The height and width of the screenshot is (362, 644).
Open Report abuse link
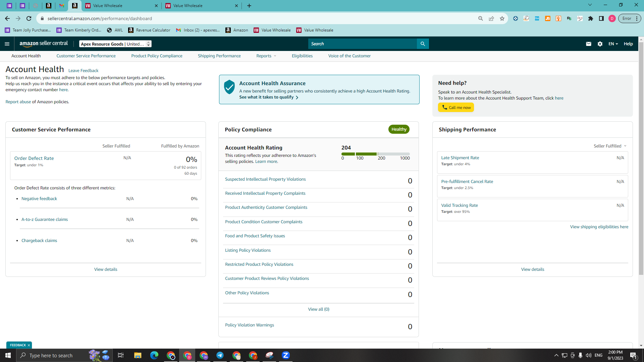click(18, 102)
